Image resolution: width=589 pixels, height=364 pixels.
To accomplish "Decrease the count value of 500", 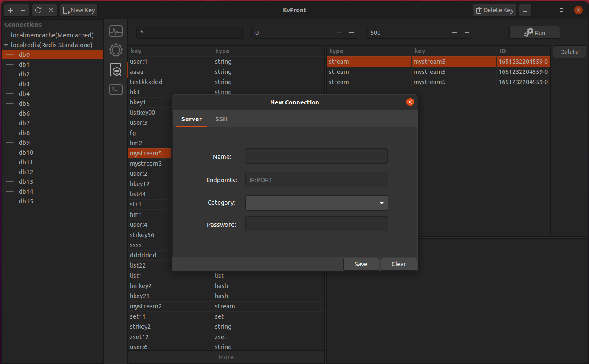I will [x=454, y=33].
